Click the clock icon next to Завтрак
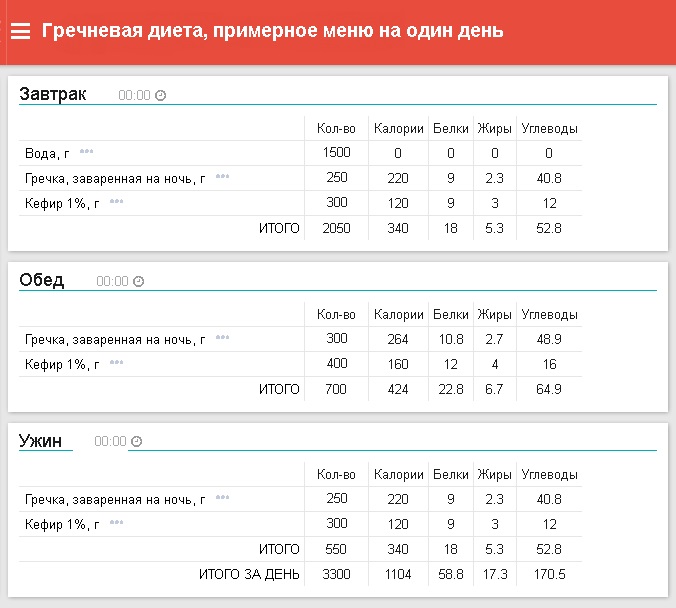This screenshot has width=676, height=608. (x=160, y=96)
